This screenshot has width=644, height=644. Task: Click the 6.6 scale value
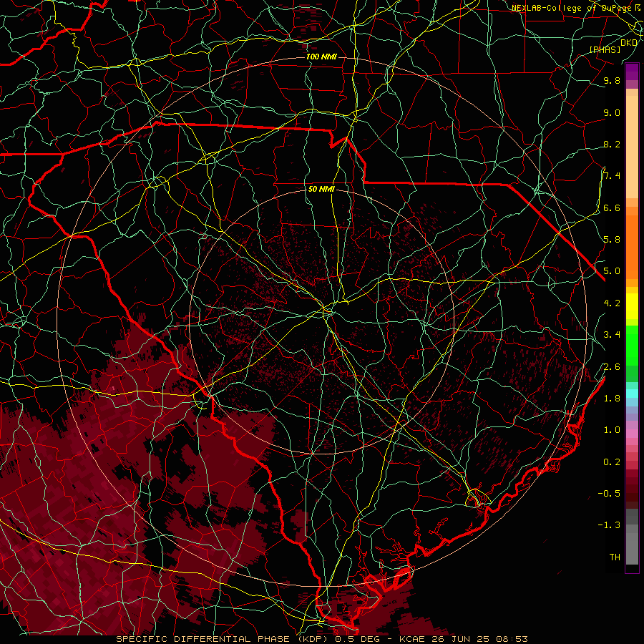point(612,208)
